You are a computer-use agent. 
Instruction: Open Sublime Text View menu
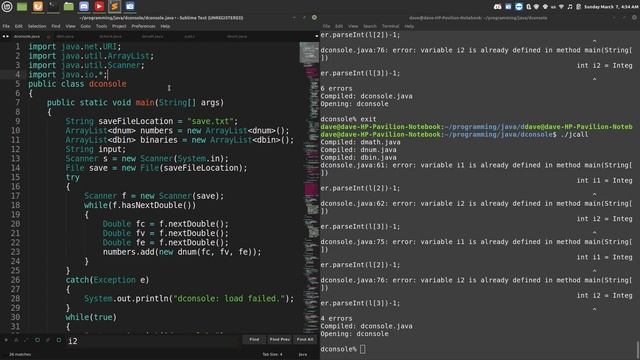point(70,26)
